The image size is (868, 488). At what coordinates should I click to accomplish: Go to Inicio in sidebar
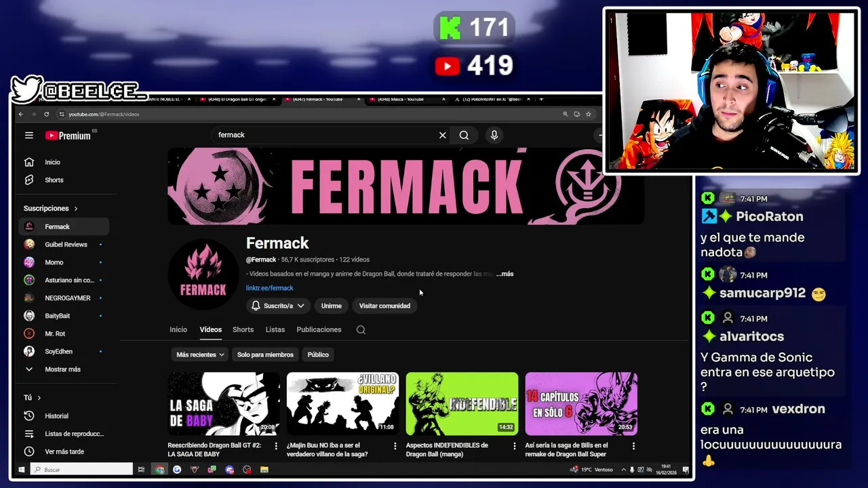pos(64,162)
